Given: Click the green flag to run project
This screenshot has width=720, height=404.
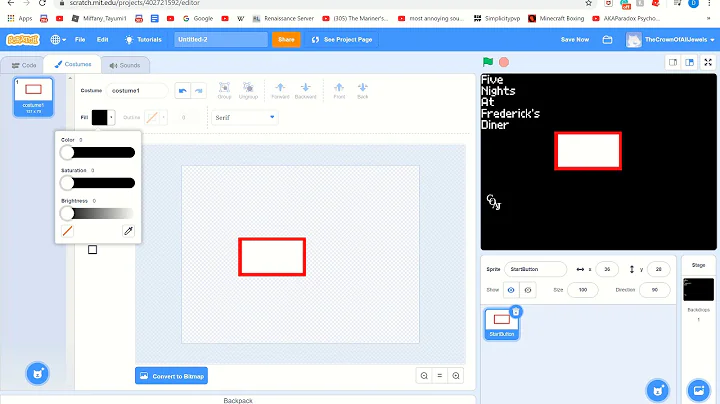Looking at the screenshot, I should pos(488,62).
